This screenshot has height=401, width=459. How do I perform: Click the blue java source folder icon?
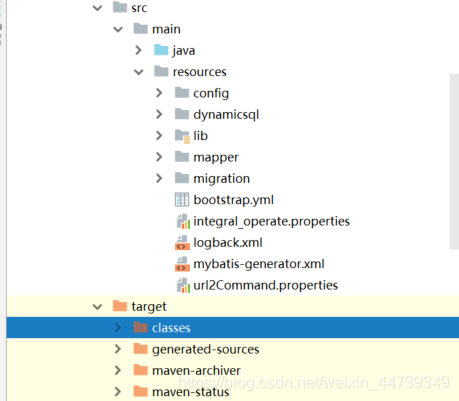(161, 50)
